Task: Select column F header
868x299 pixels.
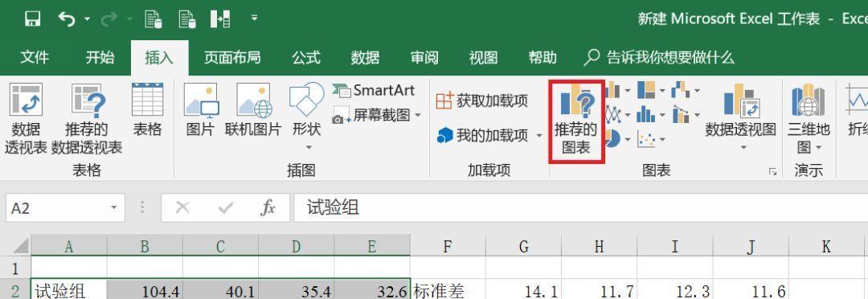Action: coord(448,246)
